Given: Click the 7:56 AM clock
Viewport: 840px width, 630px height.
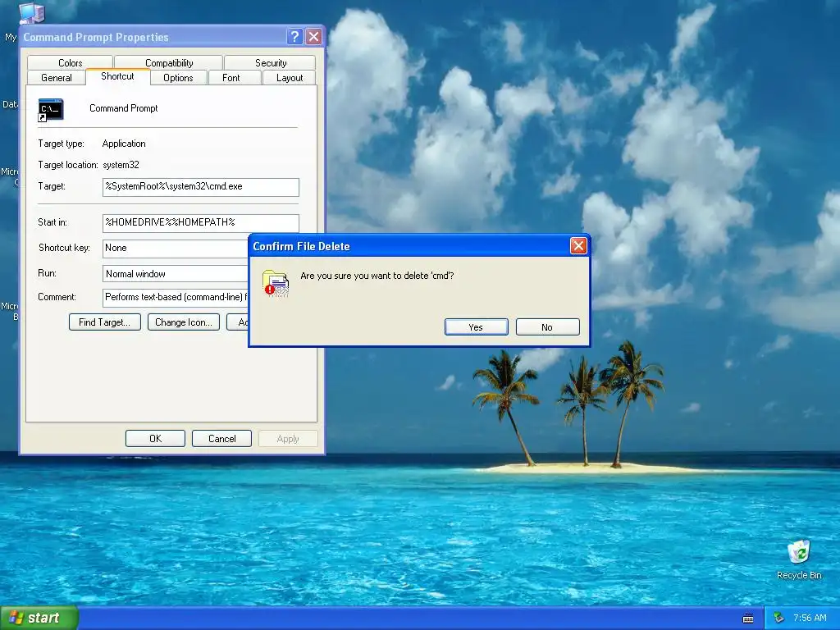Looking at the screenshot, I should pos(810,618).
